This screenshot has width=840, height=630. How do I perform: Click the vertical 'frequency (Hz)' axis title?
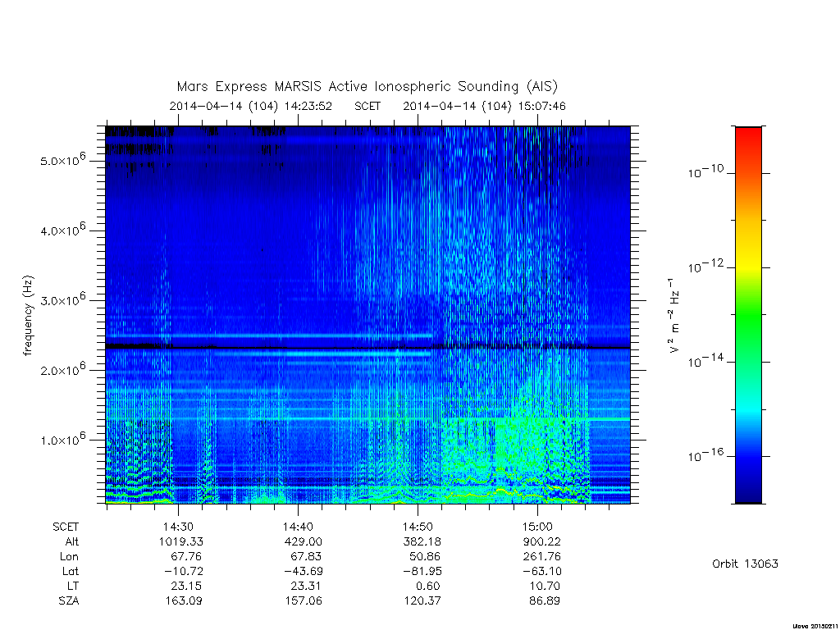(28, 316)
